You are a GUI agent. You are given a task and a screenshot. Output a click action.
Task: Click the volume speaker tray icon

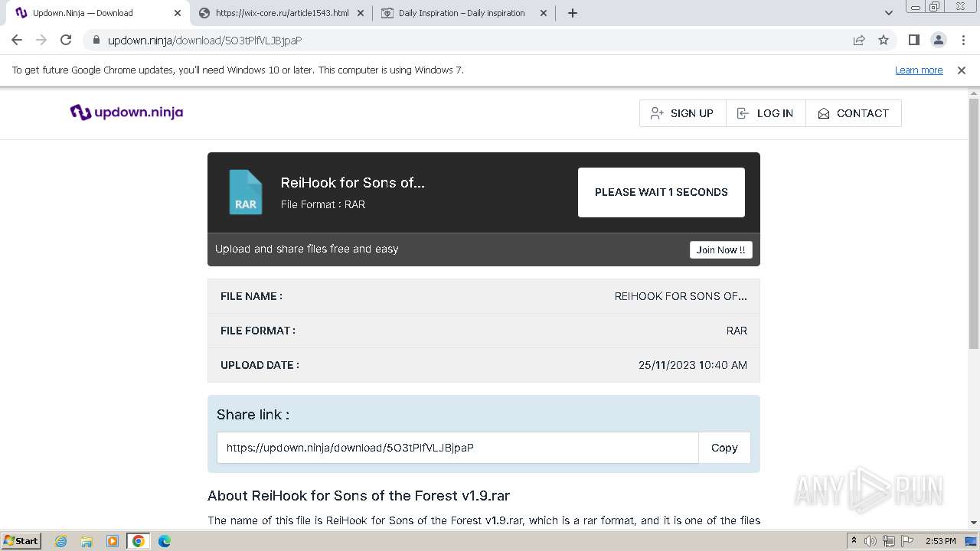pos(871,541)
